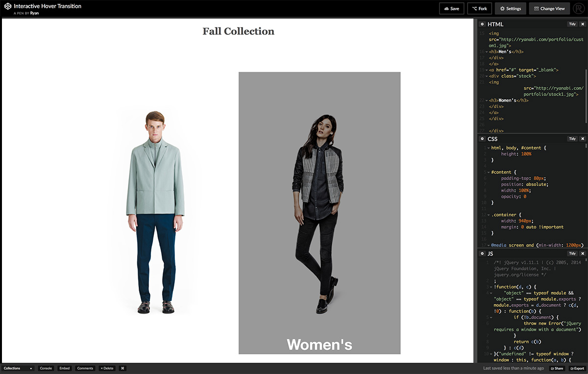The image size is (588, 374).
Task: Open the CSS editor settings gear
Action: pyautogui.click(x=482, y=139)
